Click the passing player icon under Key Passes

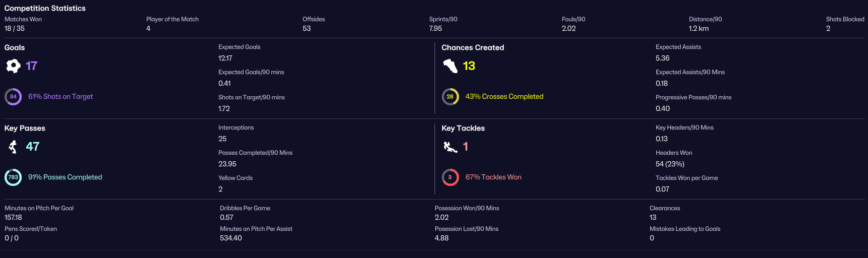(x=13, y=147)
